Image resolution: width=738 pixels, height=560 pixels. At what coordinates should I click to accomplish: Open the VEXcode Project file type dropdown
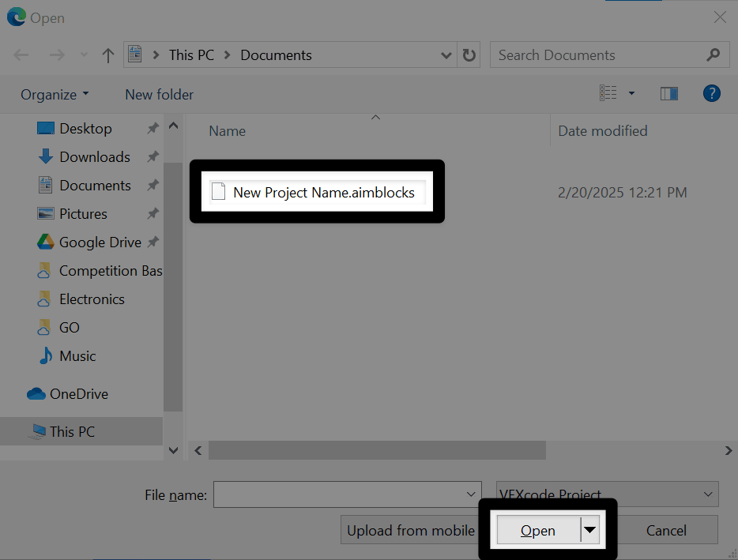pyautogui.click(x=707, y=494)
